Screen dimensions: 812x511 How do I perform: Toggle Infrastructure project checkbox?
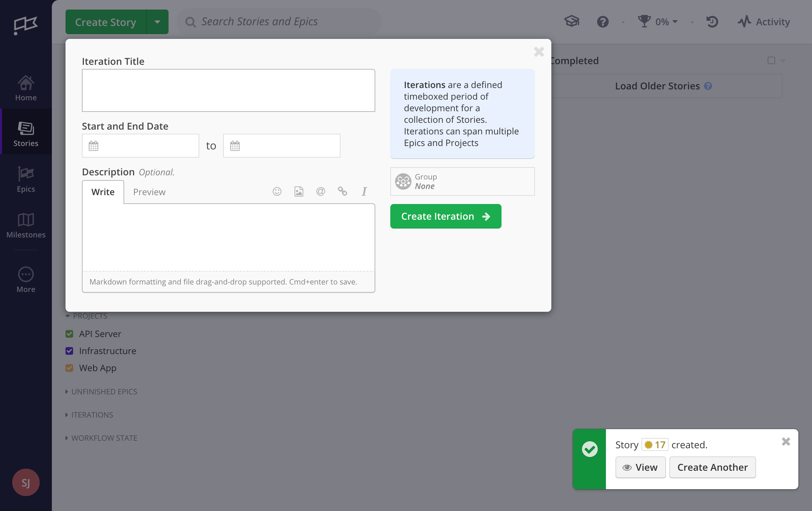pyautogui.click(x=70, y=350)
